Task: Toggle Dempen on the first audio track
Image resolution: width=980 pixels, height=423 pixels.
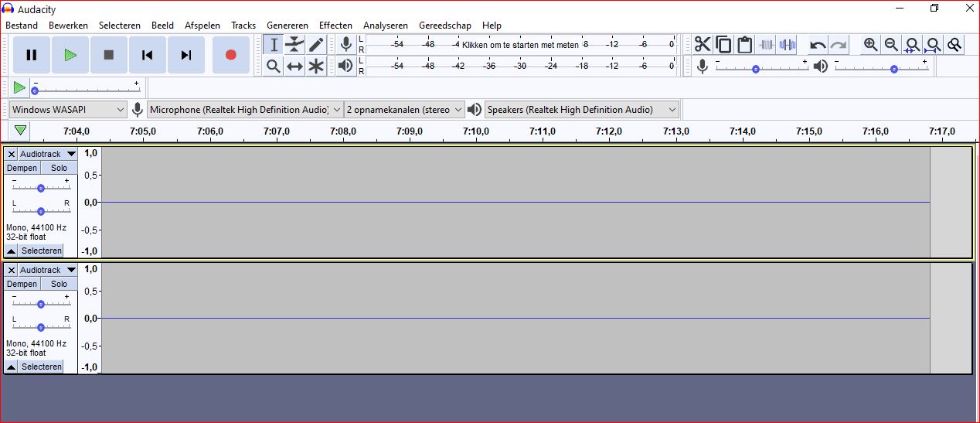Action: click(x=22, y=168)
